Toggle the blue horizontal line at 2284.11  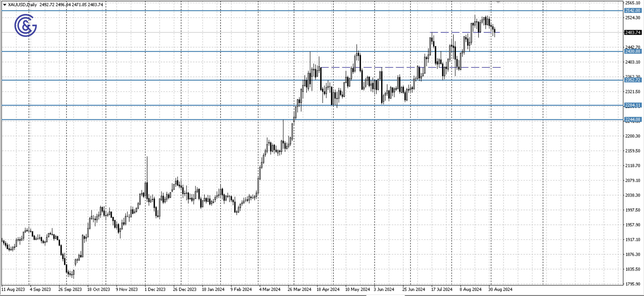(x=272, y=104)
